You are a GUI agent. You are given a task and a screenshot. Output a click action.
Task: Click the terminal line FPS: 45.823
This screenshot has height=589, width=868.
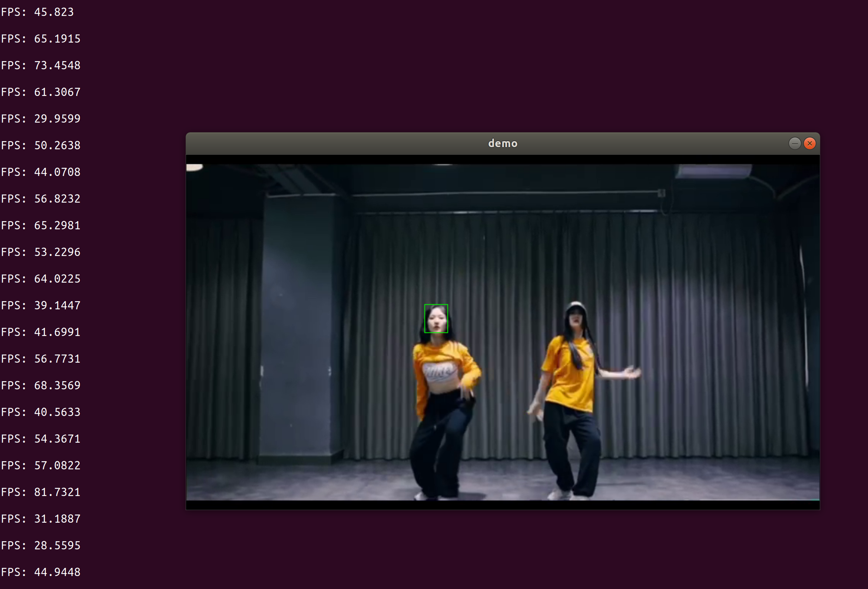point(37,12)
